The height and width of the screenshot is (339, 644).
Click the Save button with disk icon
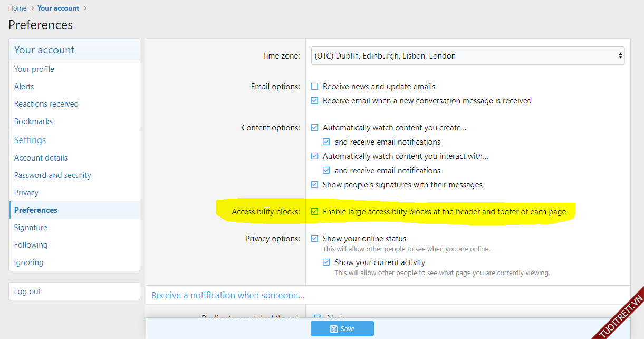(342, 328)
